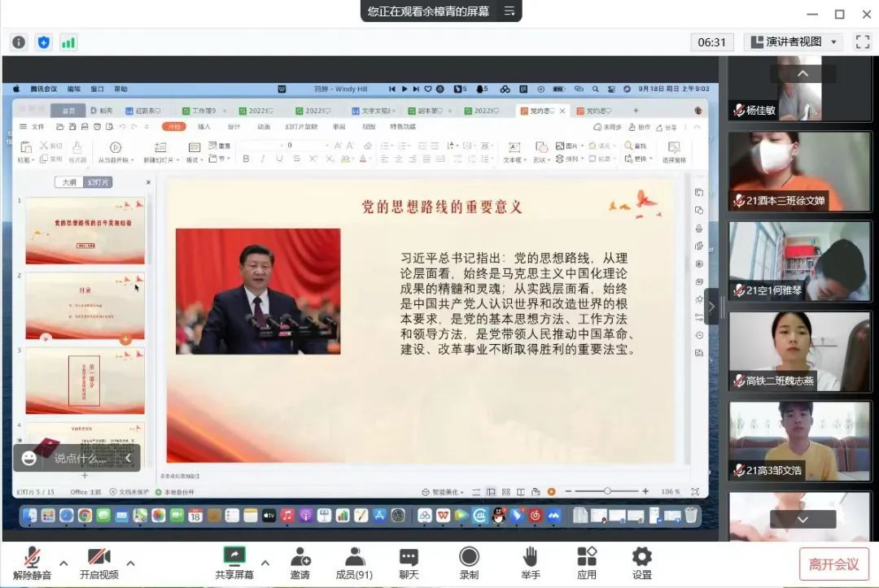This screenshot has height=588, width=879.
Task: Click the 粘贴 paste icon
Action: coord(26,147)
